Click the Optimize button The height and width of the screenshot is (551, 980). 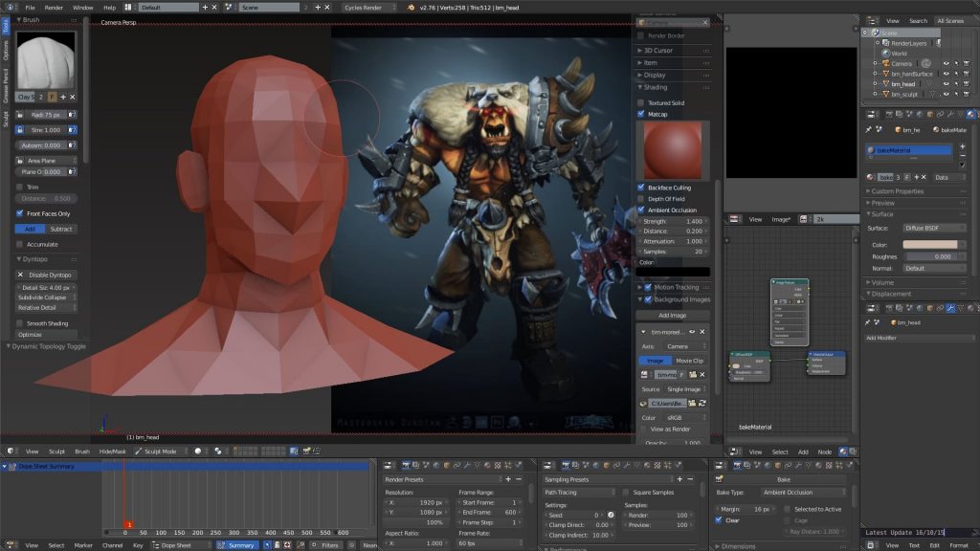[46, 334]
